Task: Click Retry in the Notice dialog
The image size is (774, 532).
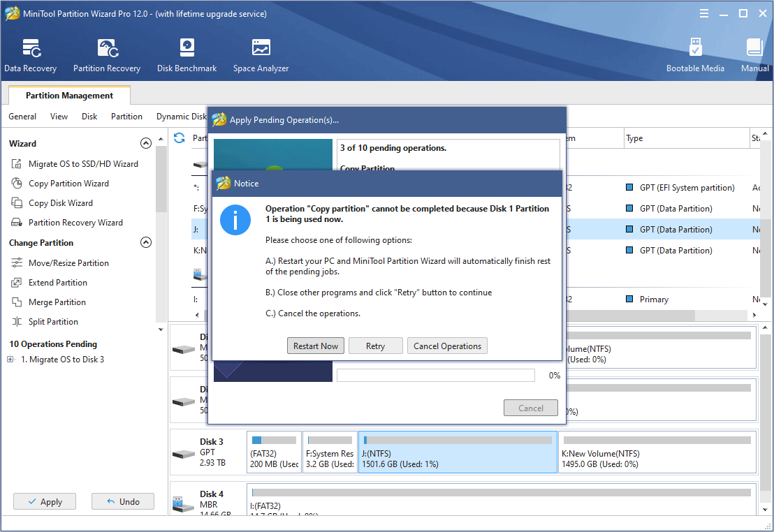Action: pyautogui.click(x=376, y=346)
